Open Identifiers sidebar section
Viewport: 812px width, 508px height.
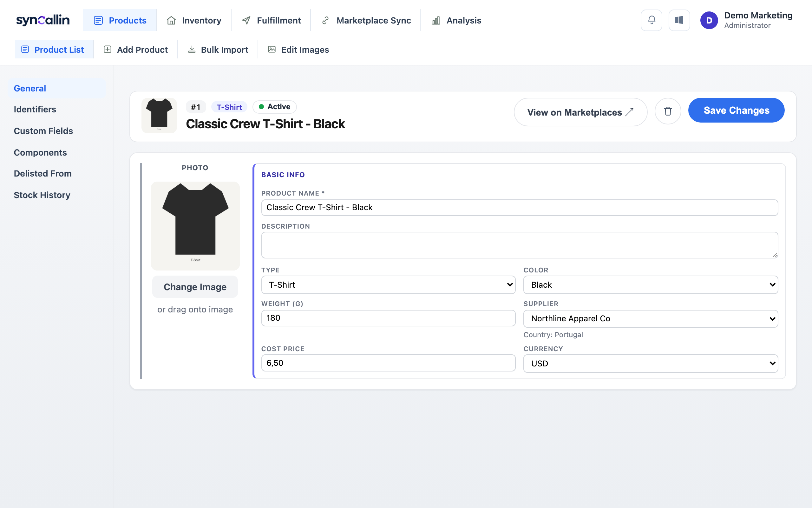coord(57,109)
